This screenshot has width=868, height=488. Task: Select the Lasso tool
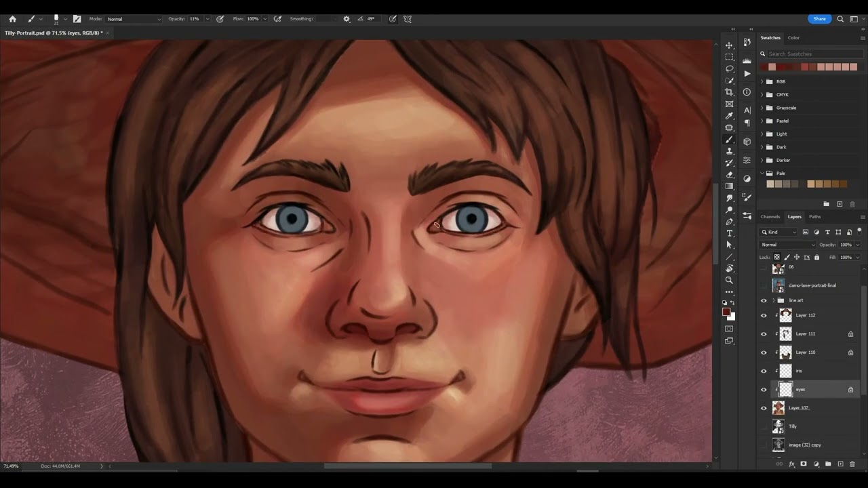(x=730, y=68)
